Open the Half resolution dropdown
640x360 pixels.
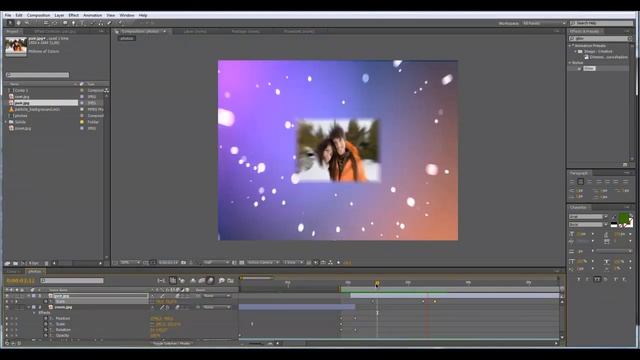pyautogui.click(x=216, y=262)
